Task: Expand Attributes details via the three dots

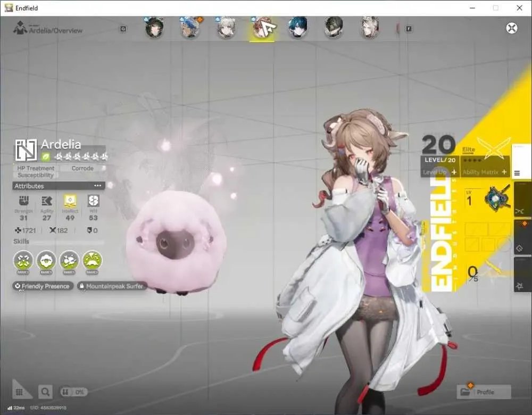Action: click(x=98, y=186)
